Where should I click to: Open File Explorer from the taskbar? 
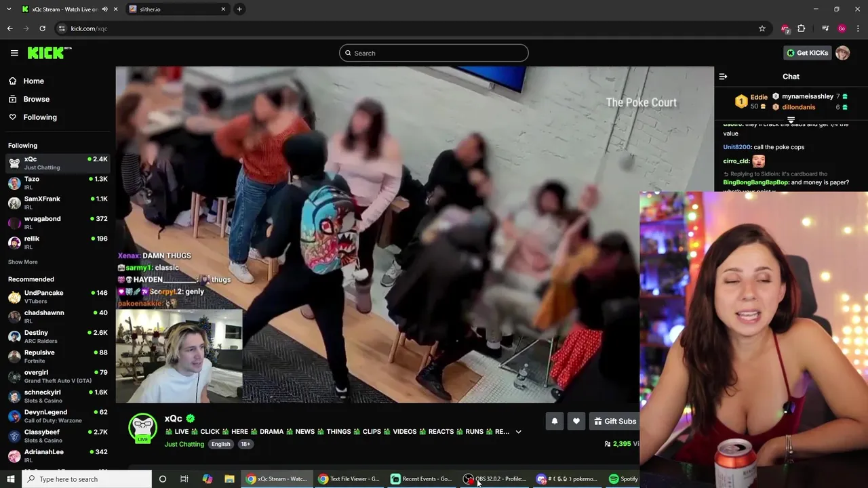(229, 479)
